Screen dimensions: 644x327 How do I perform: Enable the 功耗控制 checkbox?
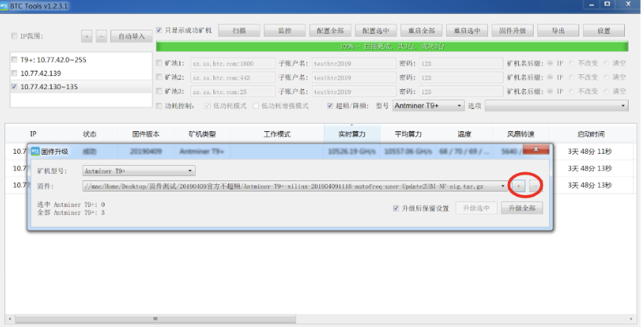(160, 106)
